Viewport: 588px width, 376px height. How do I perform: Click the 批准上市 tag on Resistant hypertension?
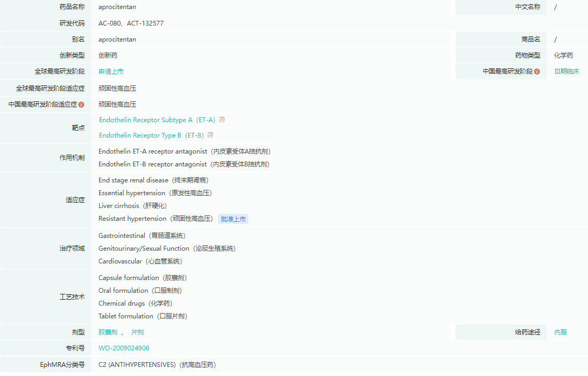[233, 219]
